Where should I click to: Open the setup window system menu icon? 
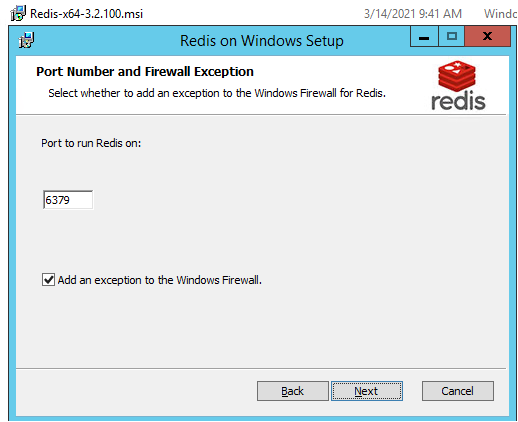[x=26, y=40]
